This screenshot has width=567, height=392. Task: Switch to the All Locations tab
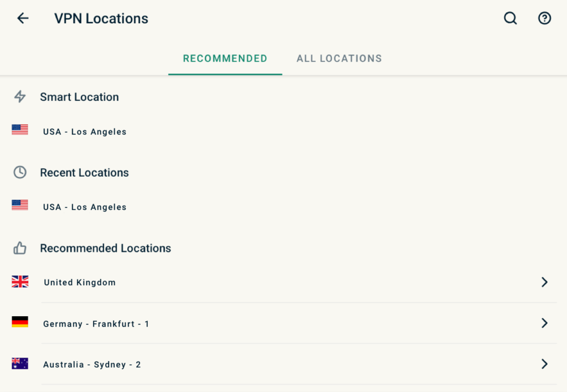[339, 58]
